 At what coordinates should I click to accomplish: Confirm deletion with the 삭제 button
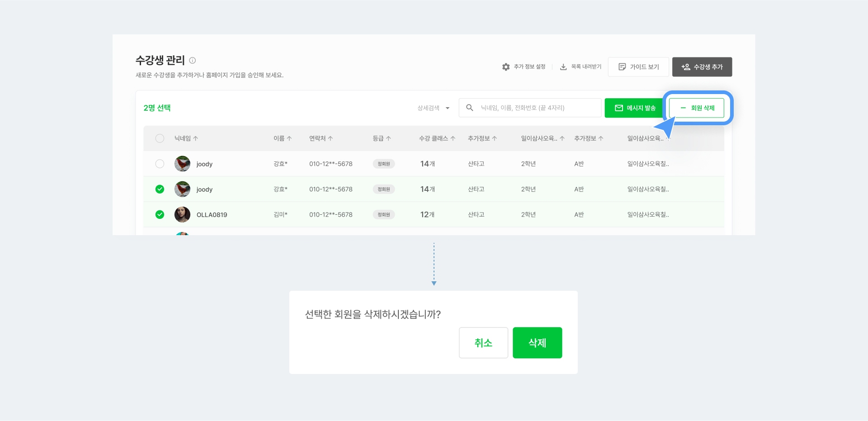click(x=537, y=343)
